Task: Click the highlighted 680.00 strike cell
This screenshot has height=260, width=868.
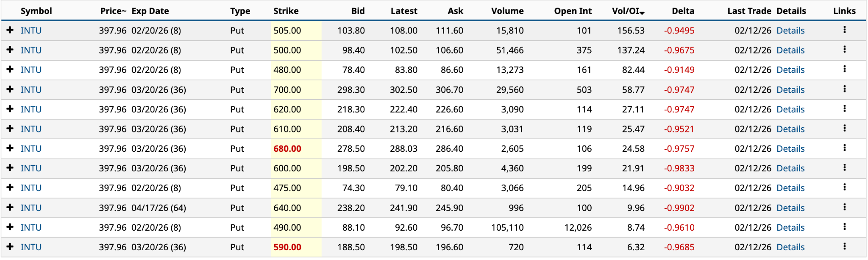Action: (x=287, y=149)
